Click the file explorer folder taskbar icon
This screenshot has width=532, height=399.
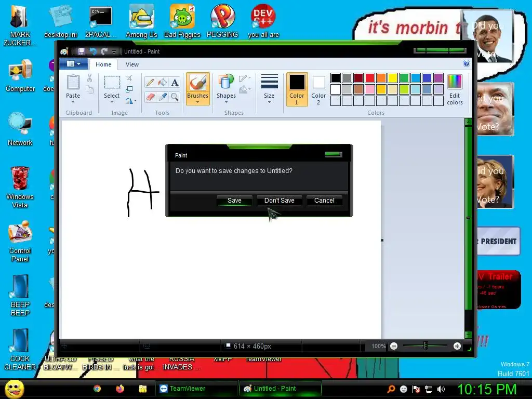(142, 389)
